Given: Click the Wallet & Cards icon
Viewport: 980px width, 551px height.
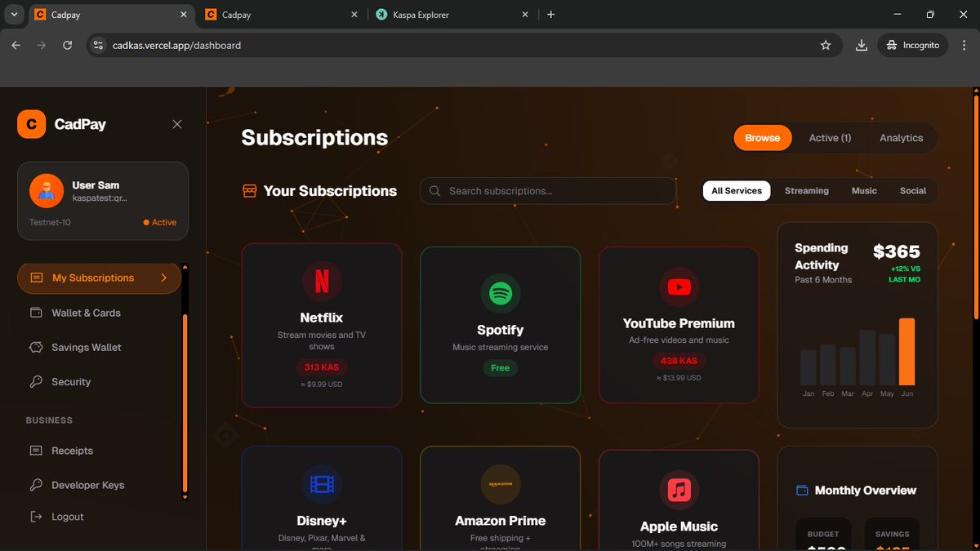Looking at the screenshot, I should point(36,313).
